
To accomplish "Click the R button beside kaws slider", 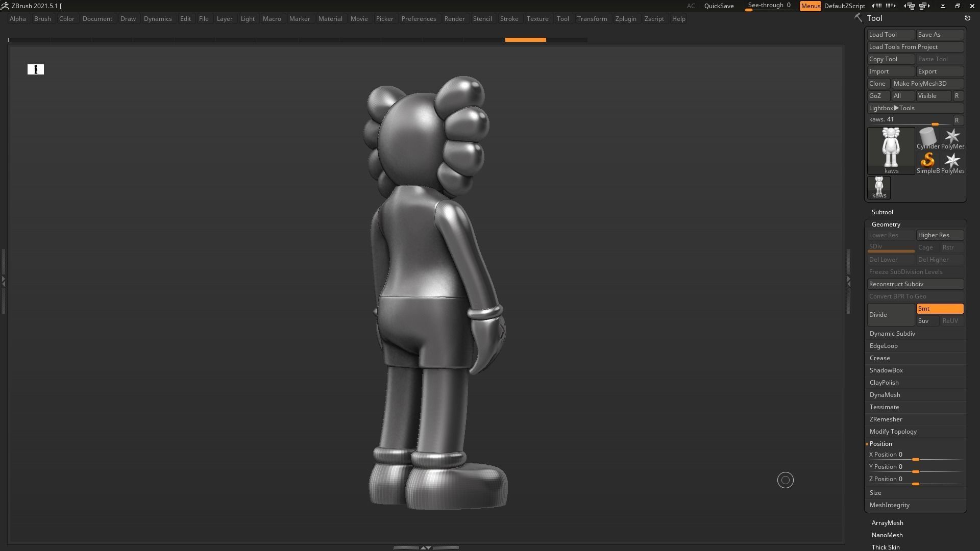I will pos(957,120).
